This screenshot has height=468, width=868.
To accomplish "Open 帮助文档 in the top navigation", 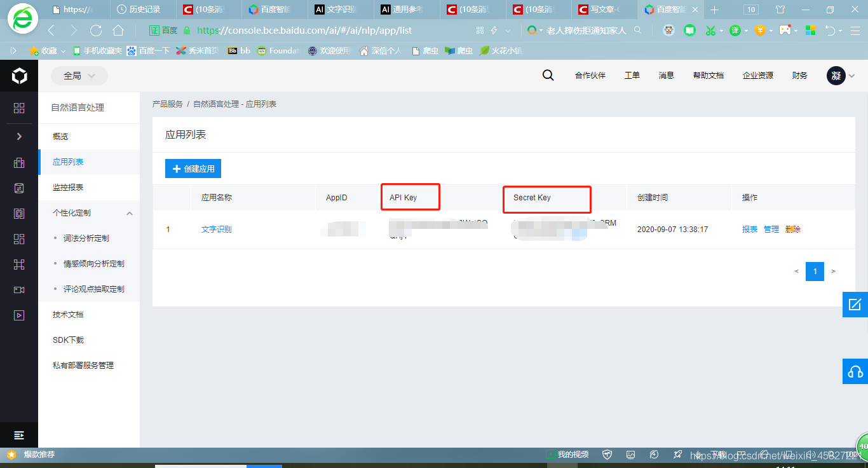I will 709,76.
